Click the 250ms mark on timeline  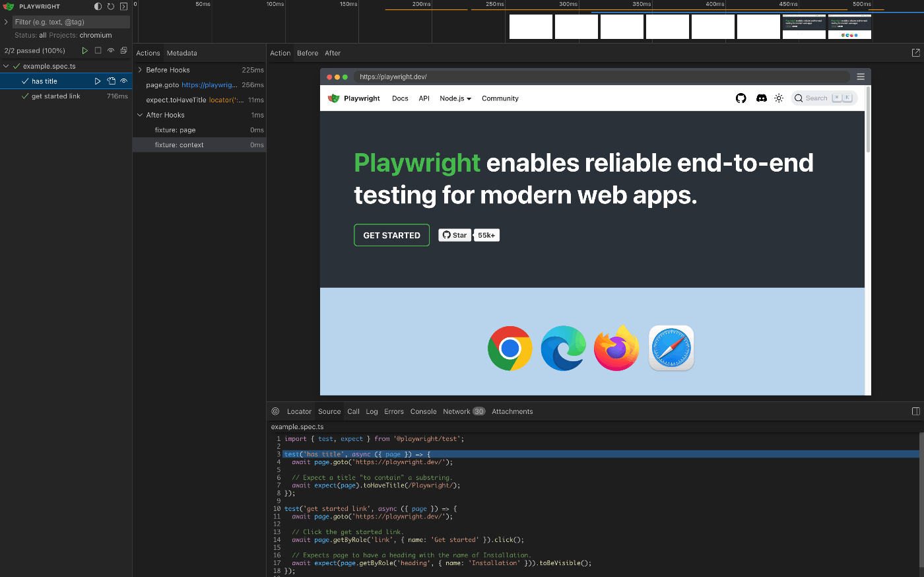tap(495, 4)
